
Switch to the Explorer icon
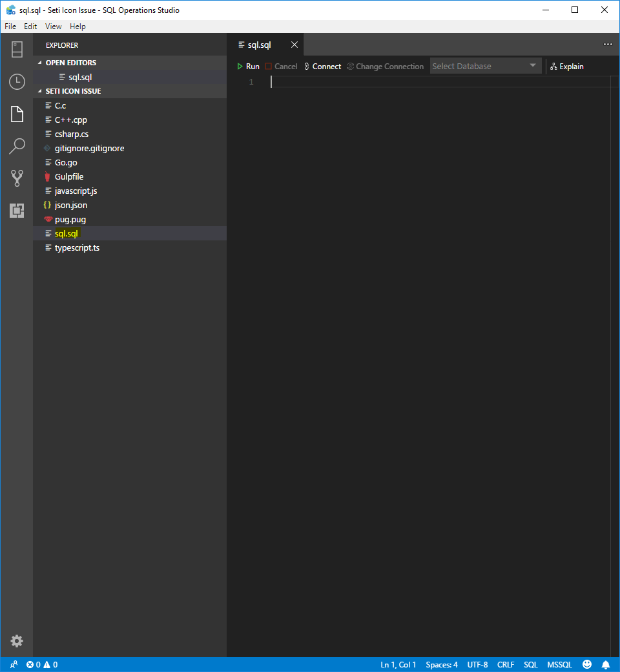16,114
